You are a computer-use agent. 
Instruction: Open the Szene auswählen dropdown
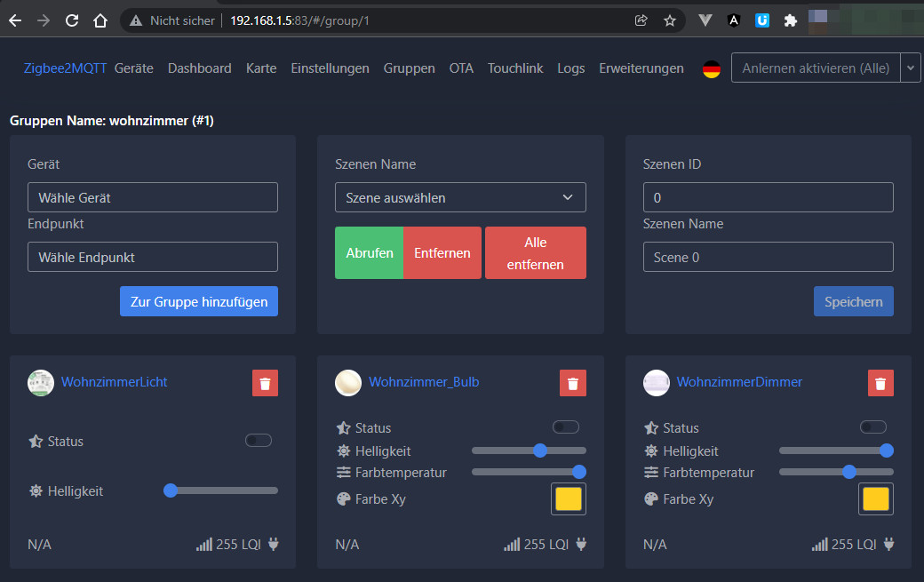460,197
